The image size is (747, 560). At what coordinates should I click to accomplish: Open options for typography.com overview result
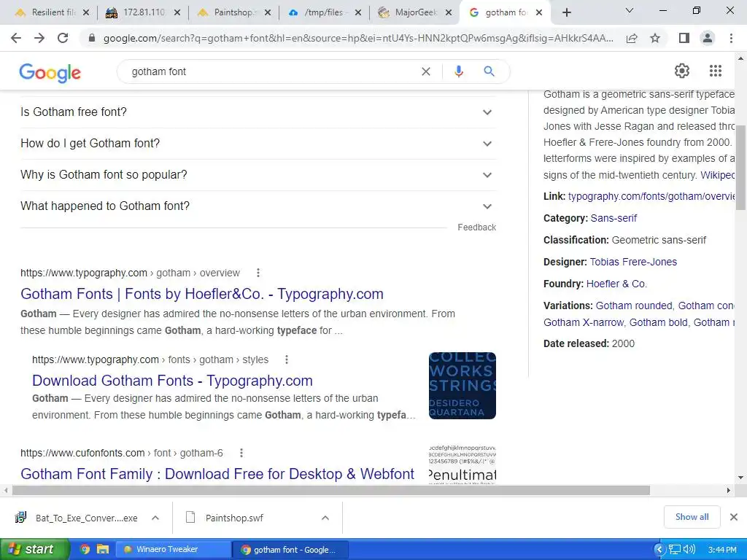pos(258,273)
